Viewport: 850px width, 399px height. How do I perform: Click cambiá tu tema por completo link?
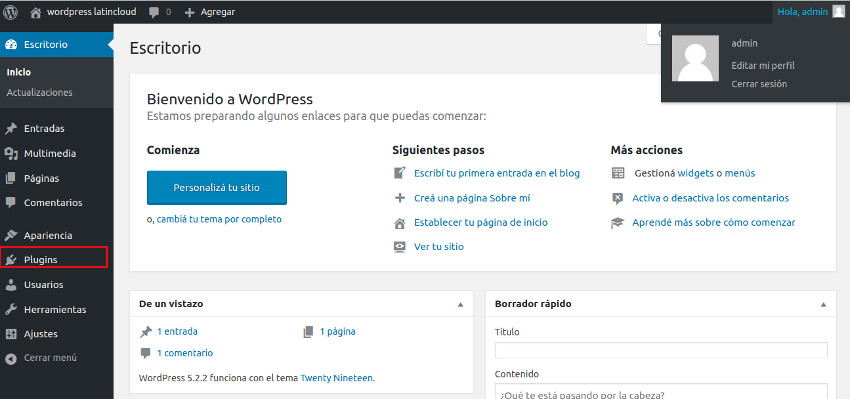point(219,220)
